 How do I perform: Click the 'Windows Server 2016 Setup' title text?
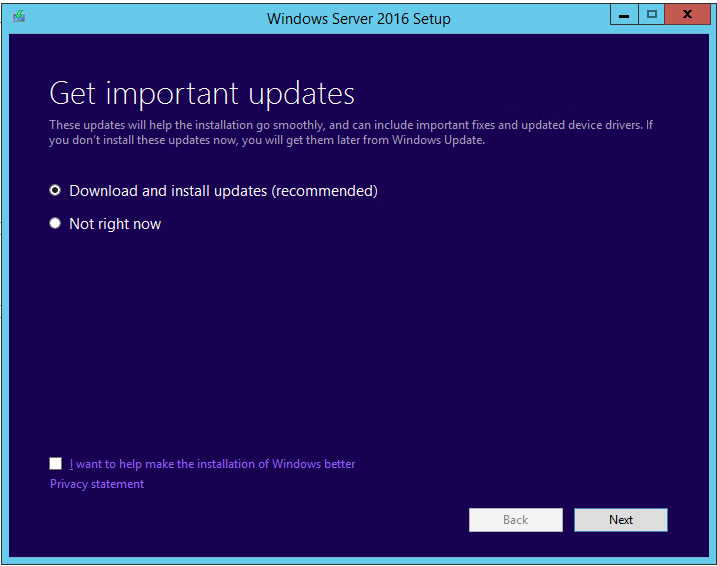point(358,19)
